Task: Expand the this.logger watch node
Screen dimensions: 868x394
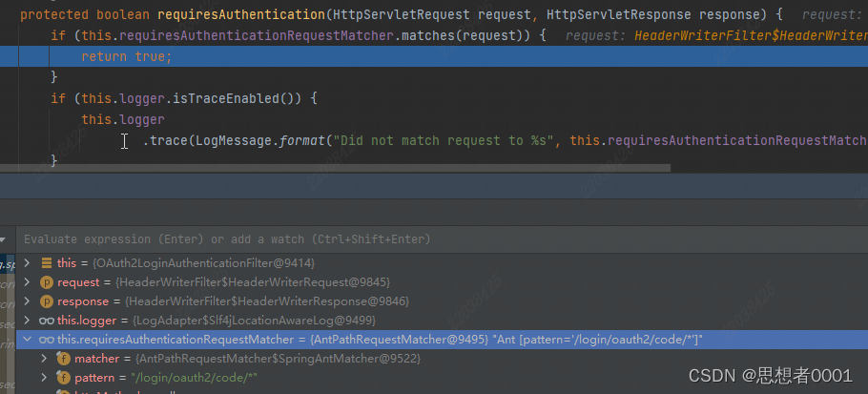Action: click(27, 320)
